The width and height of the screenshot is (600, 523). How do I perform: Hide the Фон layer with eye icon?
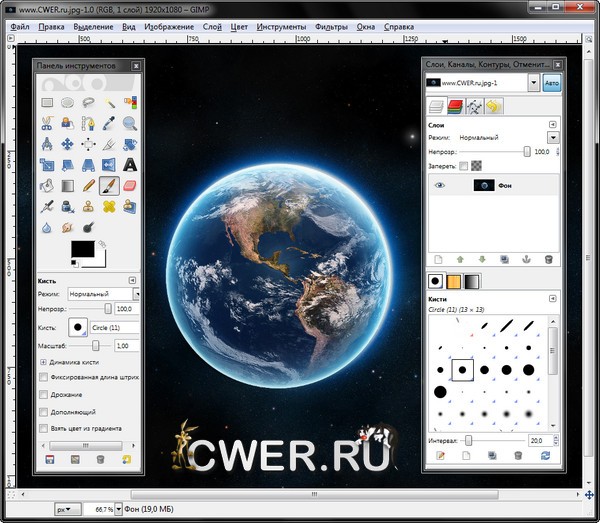pyautogui.click(x=439, y=185)
